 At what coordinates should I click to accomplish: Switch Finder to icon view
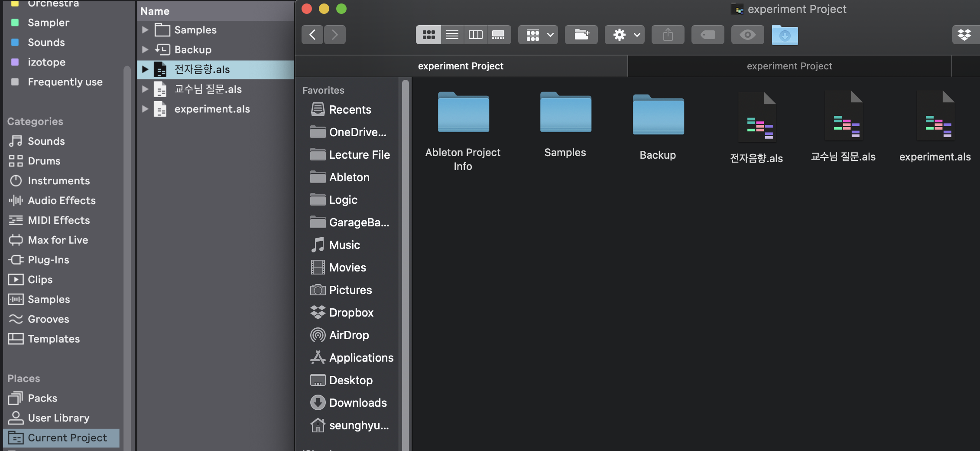pyautogui.click(x=428, y=35)
